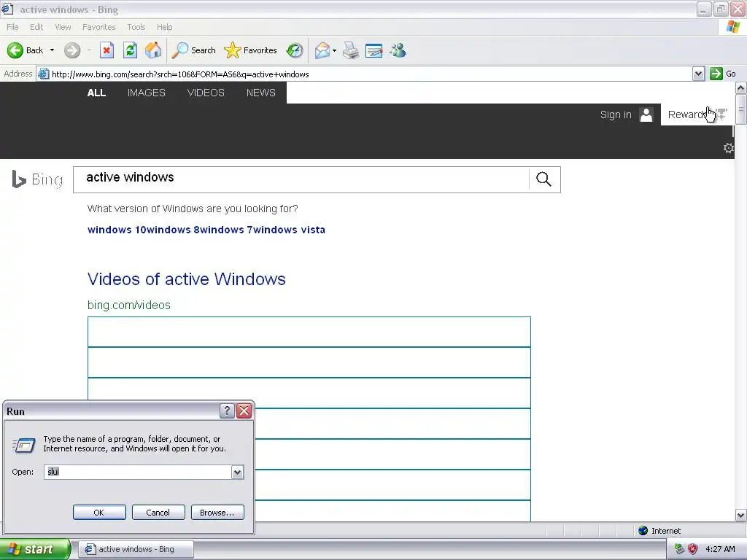Click the Bing logo
Viewport: 747px width, 560px height.
[x=37, y=179]
